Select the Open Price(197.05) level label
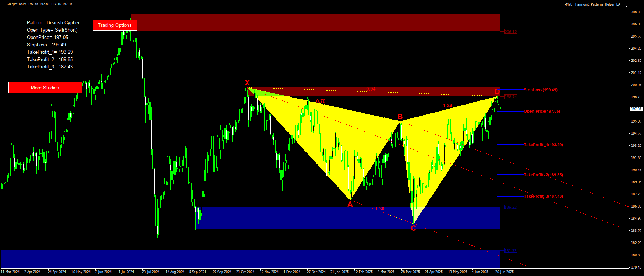The height and width of the screenshot is (276, 644). click(542, 111)
